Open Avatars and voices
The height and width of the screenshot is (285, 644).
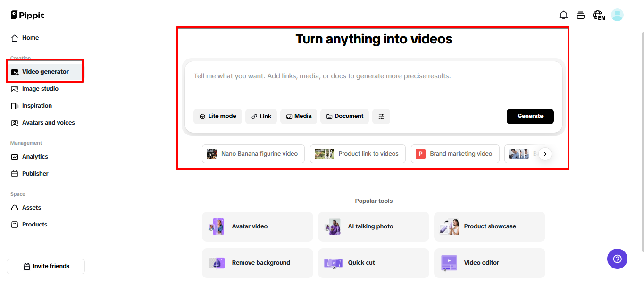tap(48, 123)
